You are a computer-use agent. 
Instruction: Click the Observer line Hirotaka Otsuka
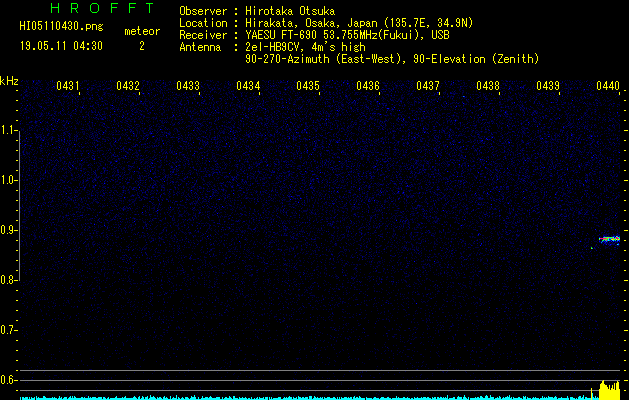(x=257, y=11)
